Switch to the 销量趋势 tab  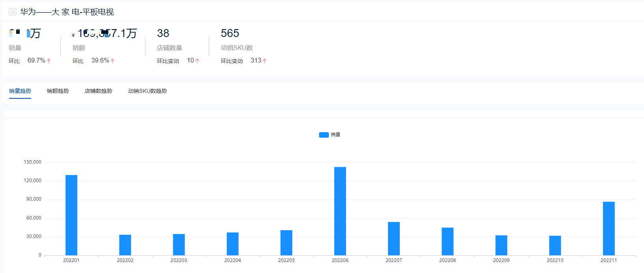pos(20,91)
